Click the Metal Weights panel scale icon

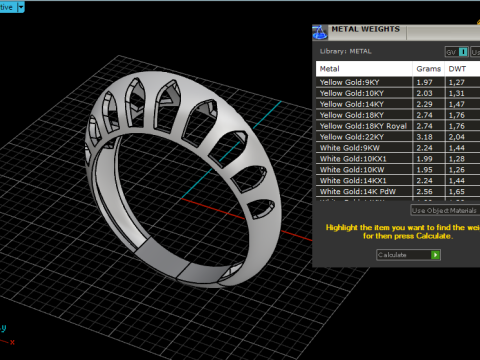319,33
